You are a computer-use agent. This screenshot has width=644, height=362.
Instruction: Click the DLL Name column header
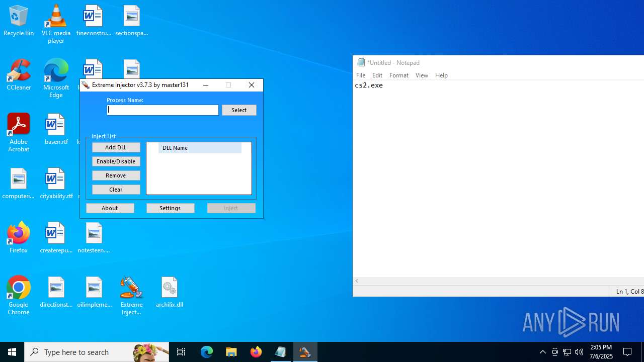[200, 148]
